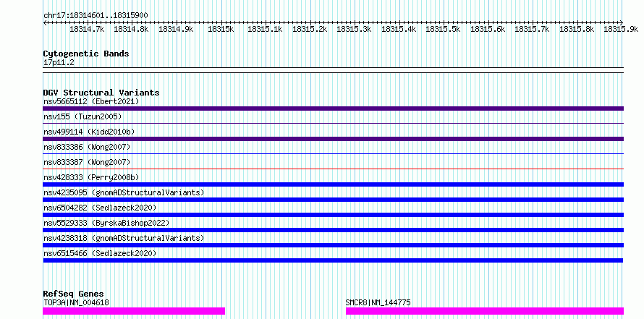Click the TOP3A|NM_004618 gene label
The width and height of the screenshot is (644, 319).
tap(76, 303)
